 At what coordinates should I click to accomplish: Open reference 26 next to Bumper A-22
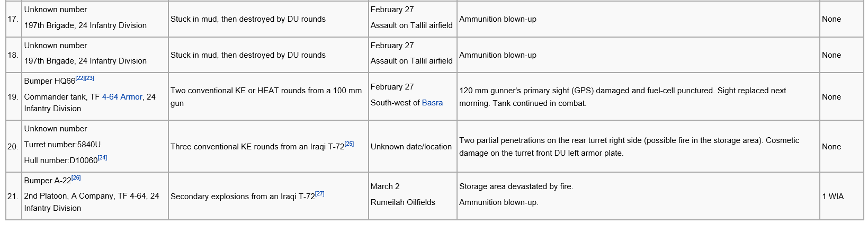point(76,177)
